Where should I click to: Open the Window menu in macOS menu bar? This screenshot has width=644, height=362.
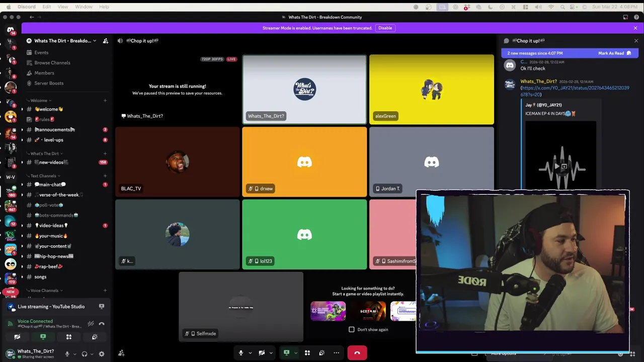pyautogui.click(x=84, y=7)
